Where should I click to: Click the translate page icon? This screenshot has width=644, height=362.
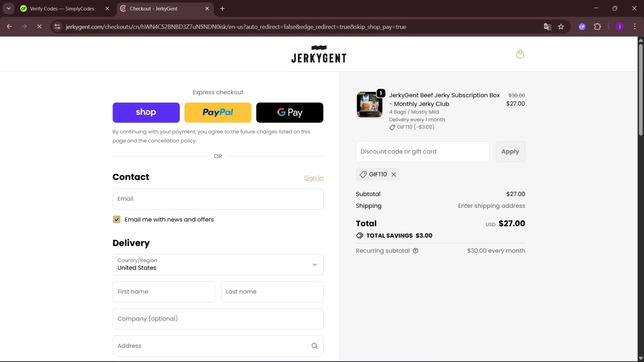547,27
